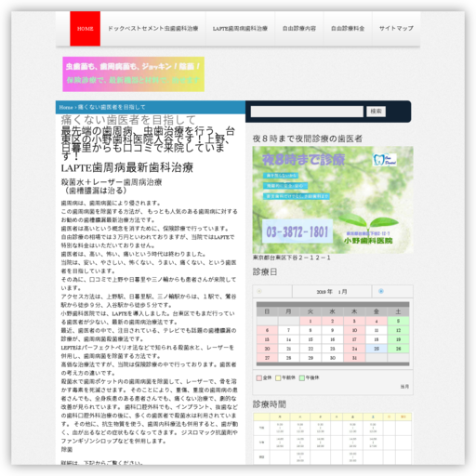Click the 午後休 legend green swatch
476x476 pixels.
click(302, 378)
